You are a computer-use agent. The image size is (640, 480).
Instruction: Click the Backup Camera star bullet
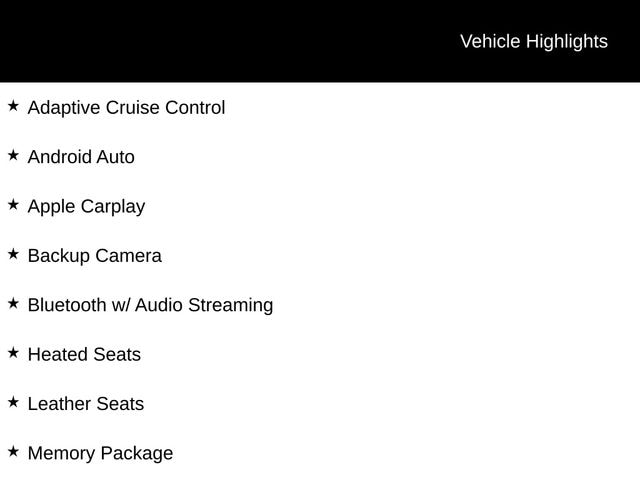pos(13,253)
